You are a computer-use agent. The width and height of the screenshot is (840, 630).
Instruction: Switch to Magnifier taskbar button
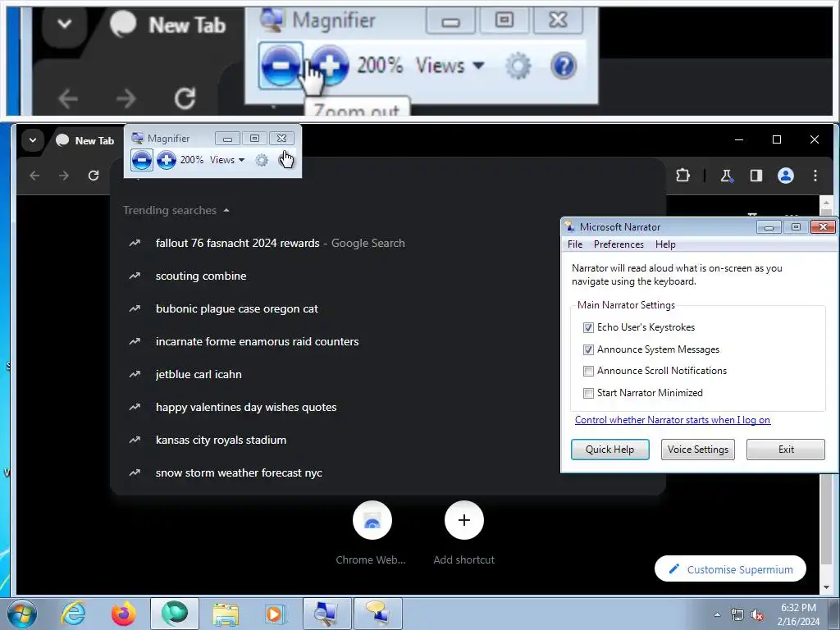coord(326,614)
